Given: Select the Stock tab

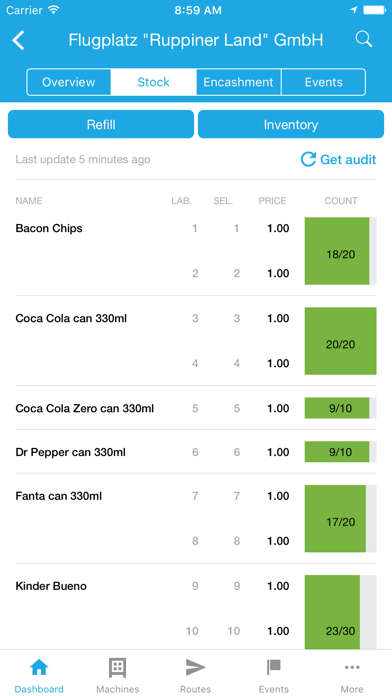Looking at the screenshot, I should (154, 82).
